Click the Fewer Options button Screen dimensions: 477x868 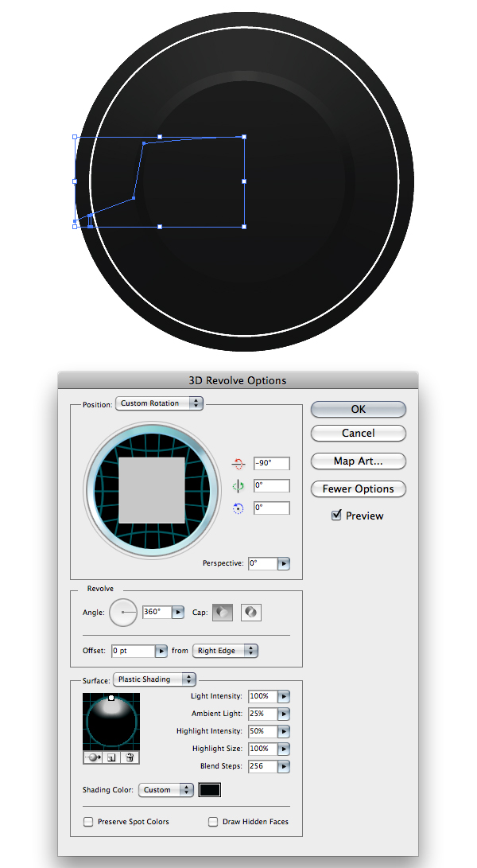tap(358, 488)
